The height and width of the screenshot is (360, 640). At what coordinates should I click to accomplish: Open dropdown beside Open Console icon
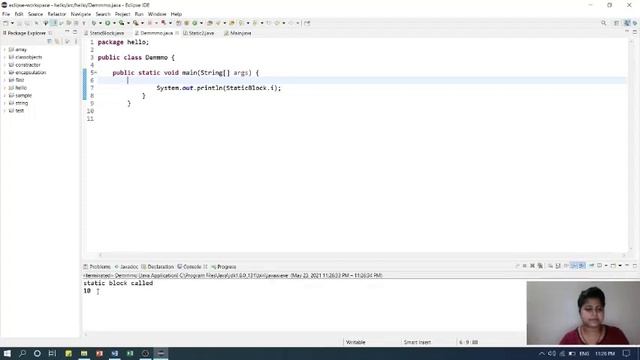(620, 266)
